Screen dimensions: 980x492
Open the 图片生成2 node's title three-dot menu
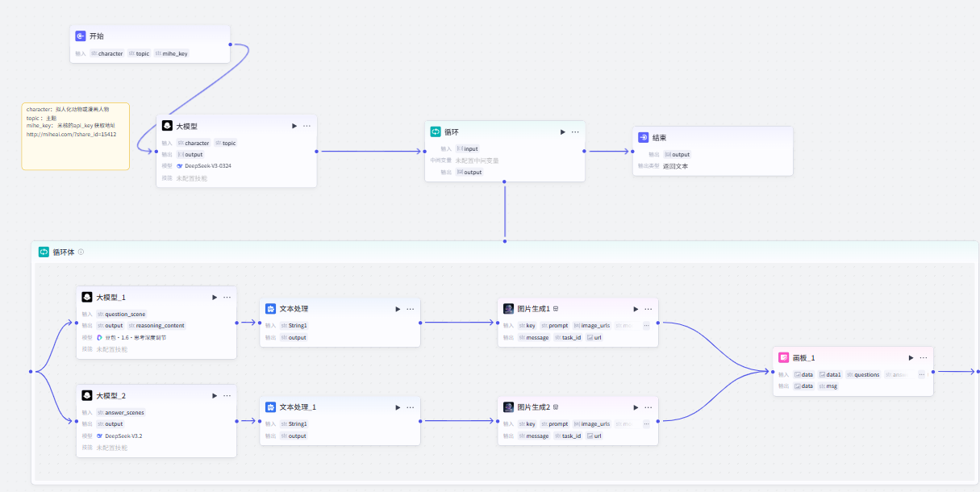pyautogui.click(x=648, y=407)
